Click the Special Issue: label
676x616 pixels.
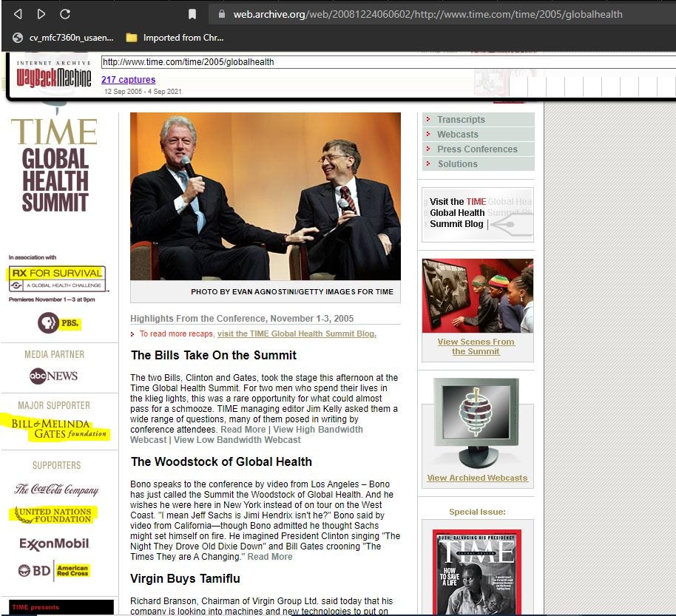click(x=477, y=512)
